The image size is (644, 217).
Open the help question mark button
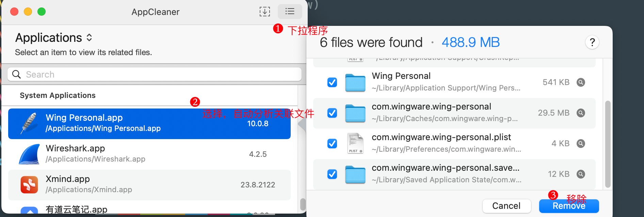pyautogui.click(x=592, y=43)
